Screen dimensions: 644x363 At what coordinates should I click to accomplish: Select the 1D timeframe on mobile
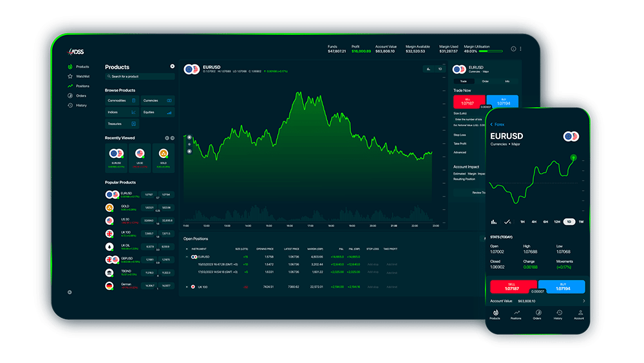(569, 221)
